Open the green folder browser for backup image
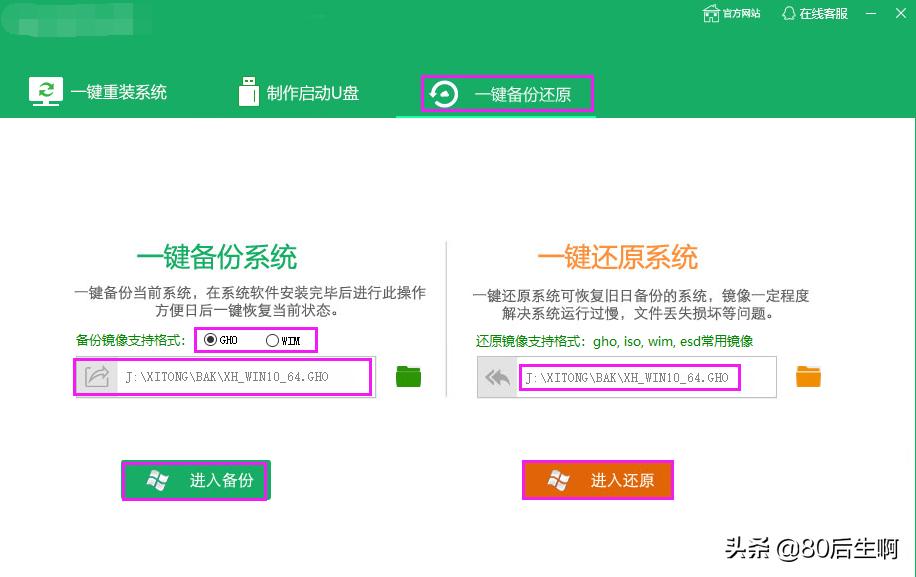Screen dimensions: 916x577 pos(408,377)
